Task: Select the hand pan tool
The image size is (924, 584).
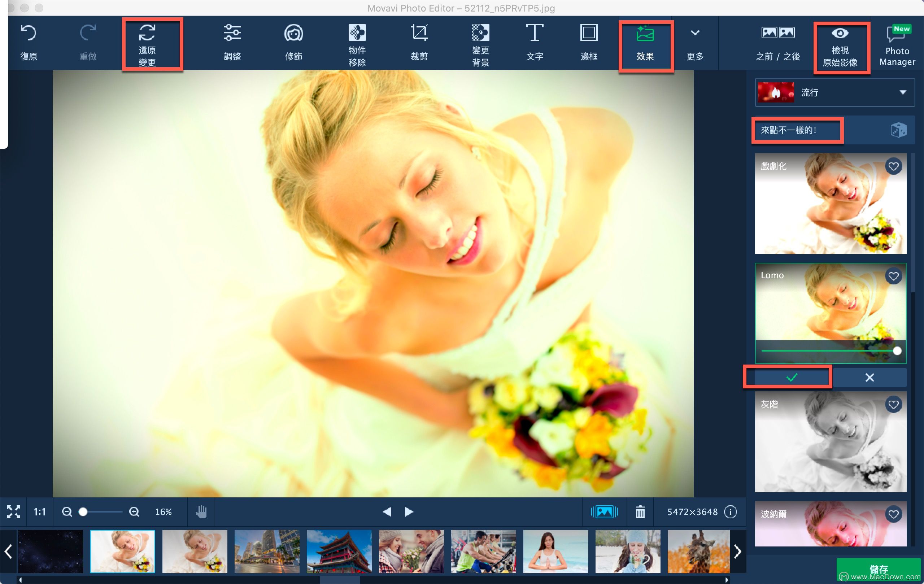Action: [x=201, y=512]
